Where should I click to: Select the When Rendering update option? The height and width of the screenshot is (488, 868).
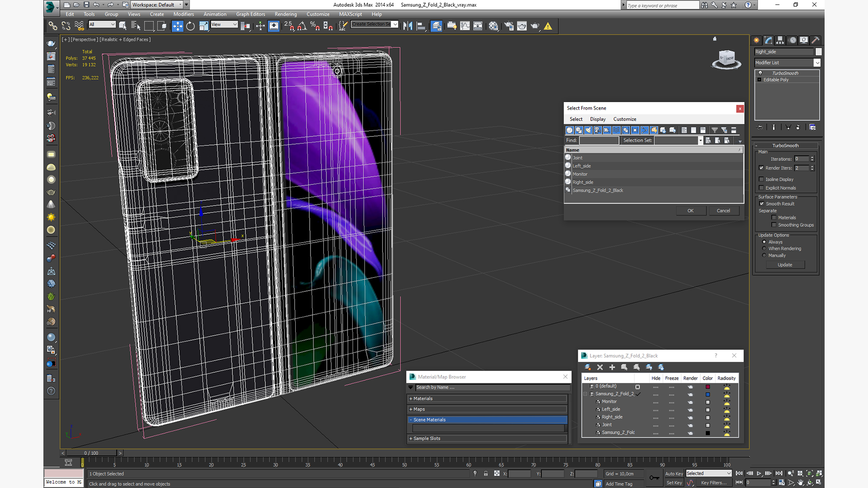[x=764, y=249]
